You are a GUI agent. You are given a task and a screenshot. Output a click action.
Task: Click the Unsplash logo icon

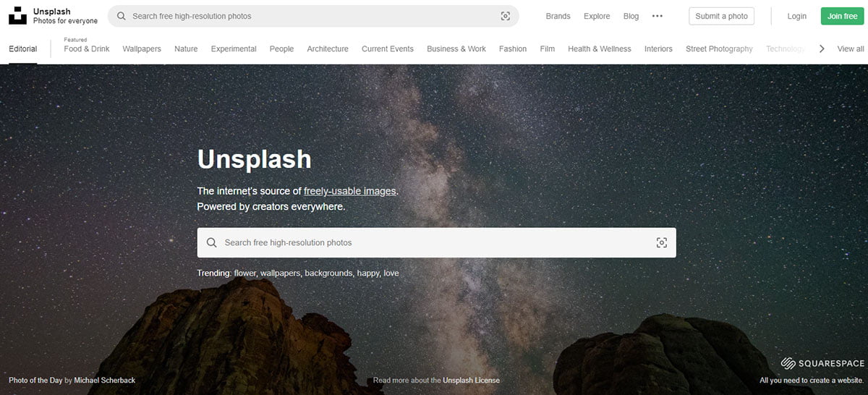(18, 16)
